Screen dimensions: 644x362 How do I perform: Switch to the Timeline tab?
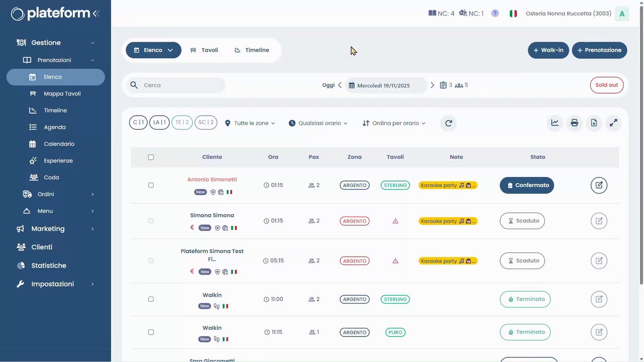252,50
